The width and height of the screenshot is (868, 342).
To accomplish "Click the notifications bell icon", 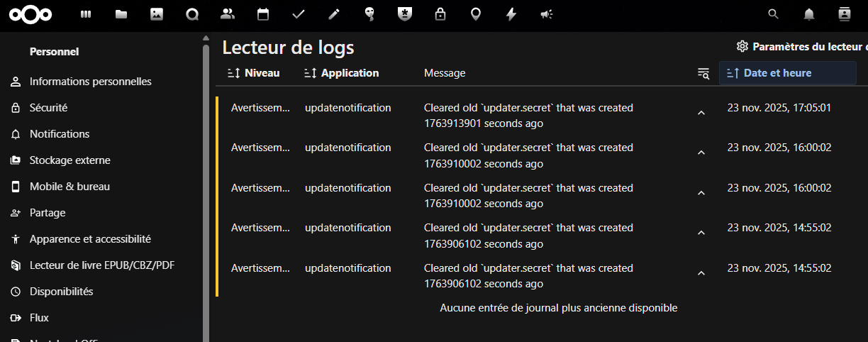I will (x=808, y=14).
